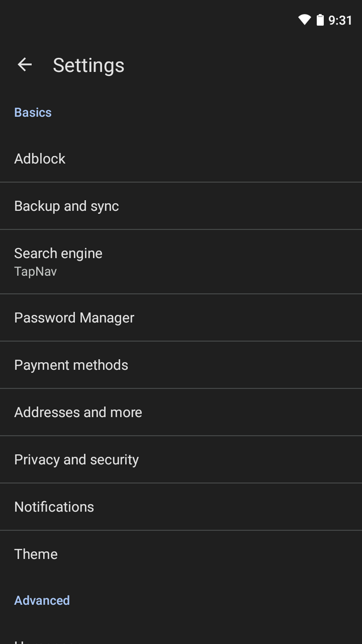The height and width of the screenshot is (644, 362).
Task: Open the Search engine setting
Action: coord(181,262)
